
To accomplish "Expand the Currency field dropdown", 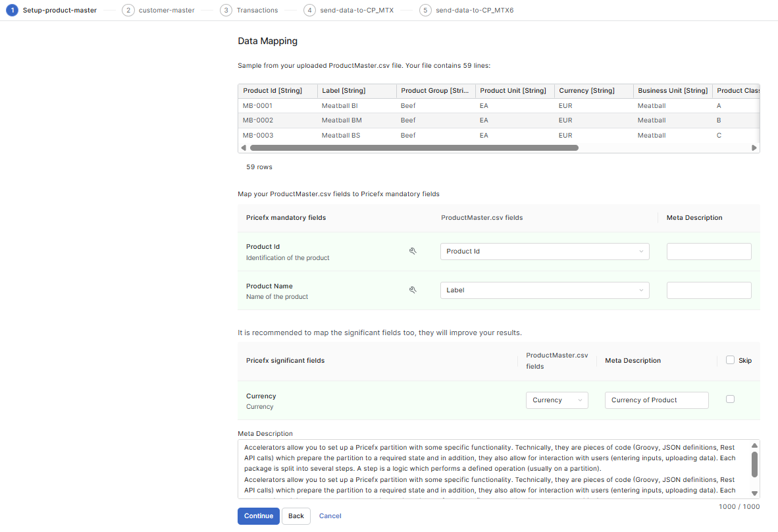I will click(556, 400).
